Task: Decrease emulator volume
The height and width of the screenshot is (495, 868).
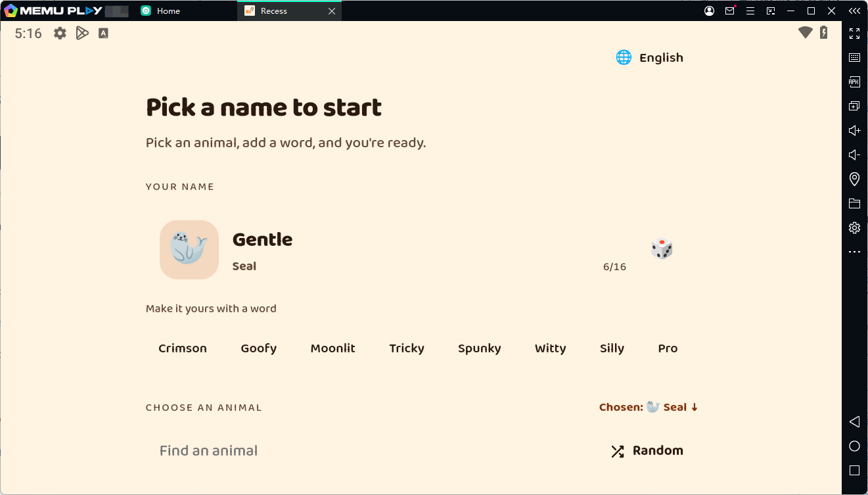Action: tap(854, 155)
